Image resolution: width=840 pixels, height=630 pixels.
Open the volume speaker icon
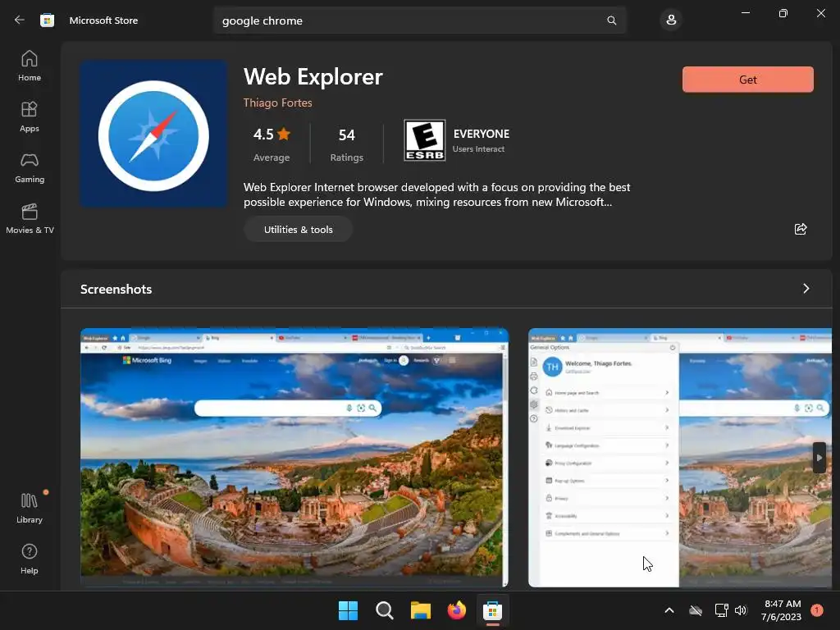point(741,610)
